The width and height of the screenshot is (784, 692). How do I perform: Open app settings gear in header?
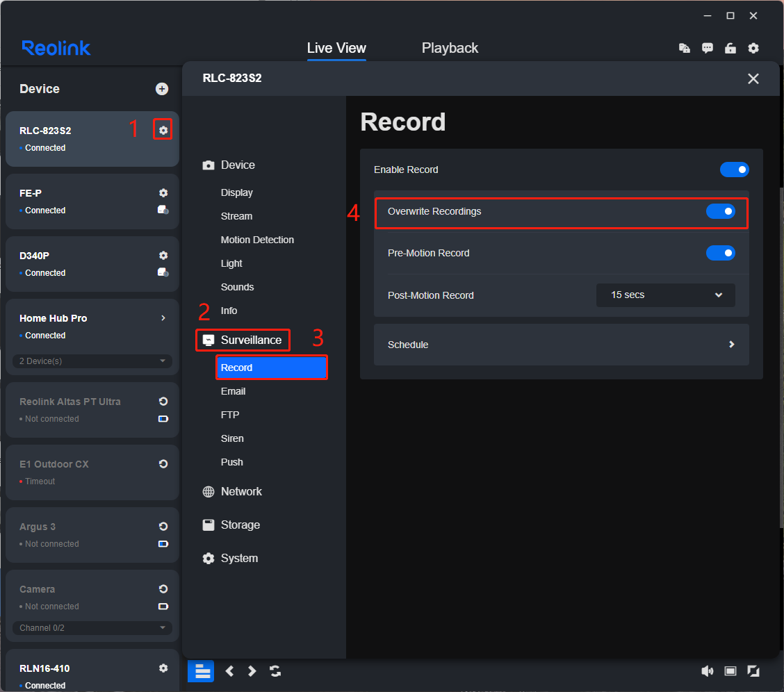tap(753, 48)
